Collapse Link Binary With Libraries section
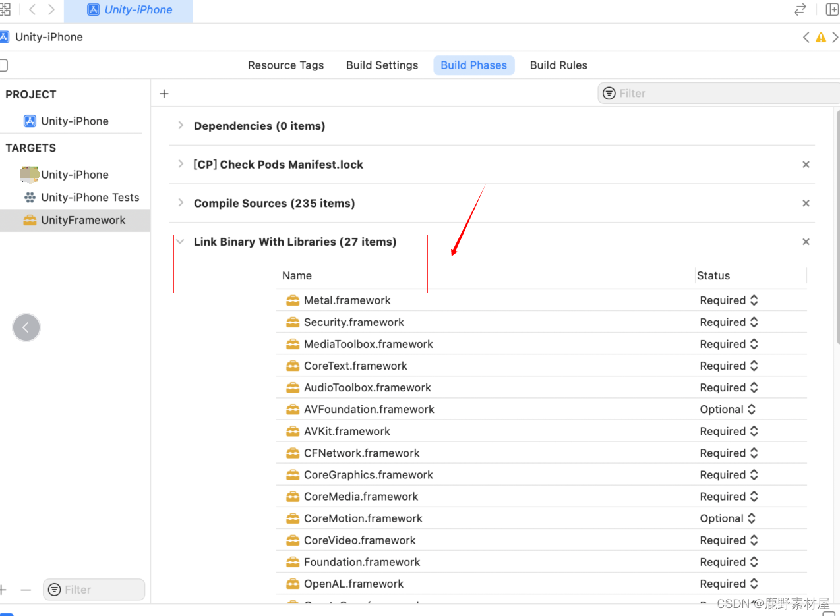Image resolution: width=840 pixels, height=616 pixels. pyautogui.click(x=181, y=242)
